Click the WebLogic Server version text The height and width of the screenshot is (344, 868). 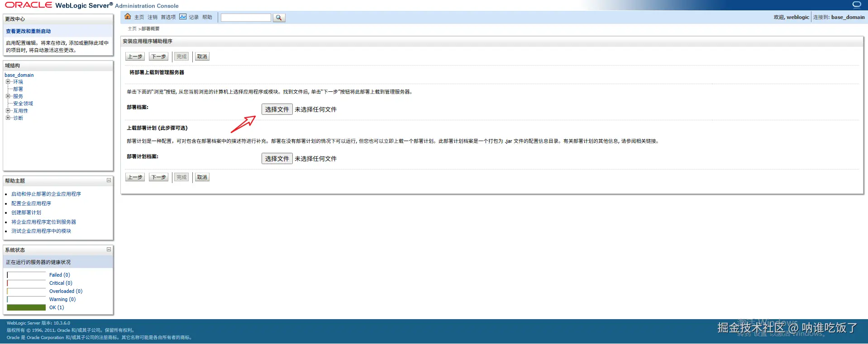38,323
